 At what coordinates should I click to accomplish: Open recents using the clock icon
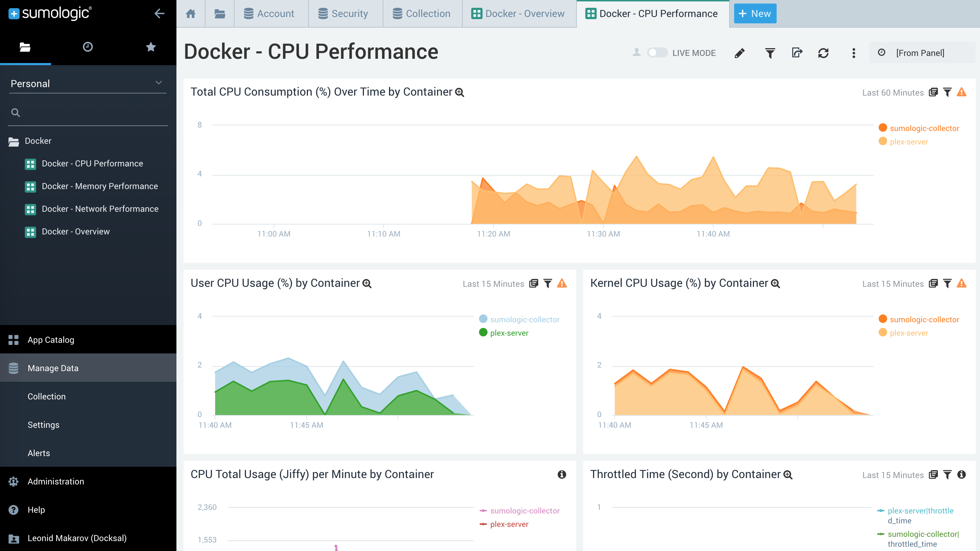[x=88, y=47]
